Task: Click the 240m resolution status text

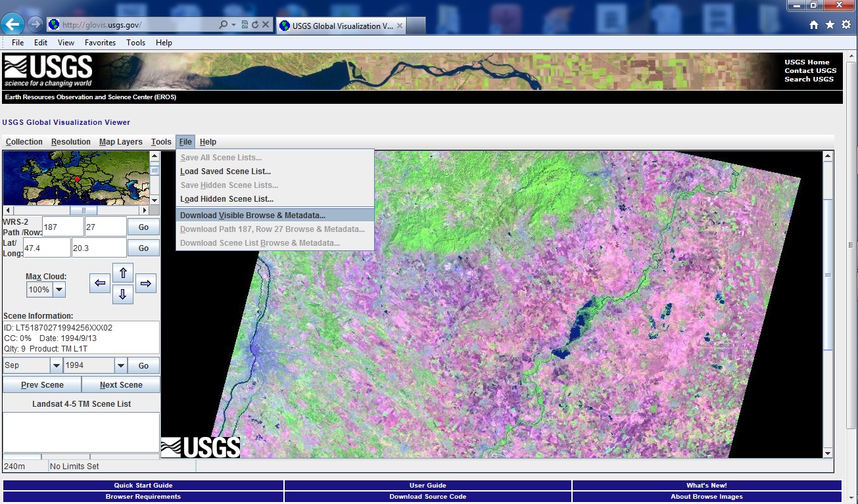Action: tap(13, 467)
